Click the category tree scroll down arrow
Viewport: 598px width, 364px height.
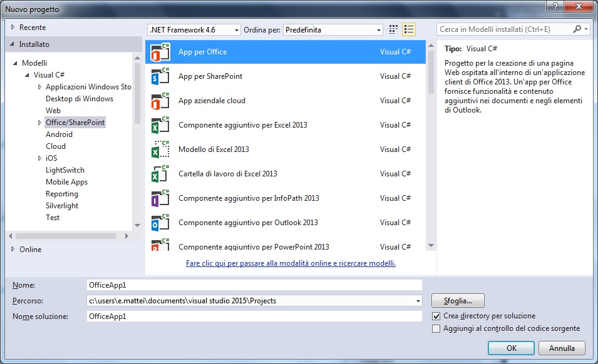pyautogui.click(x=138, y=225)
